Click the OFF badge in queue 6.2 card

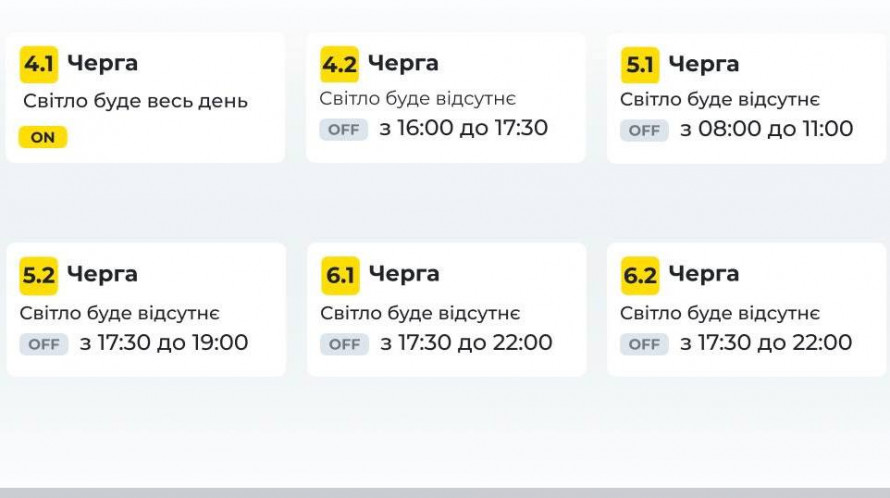tap(644, 344)
